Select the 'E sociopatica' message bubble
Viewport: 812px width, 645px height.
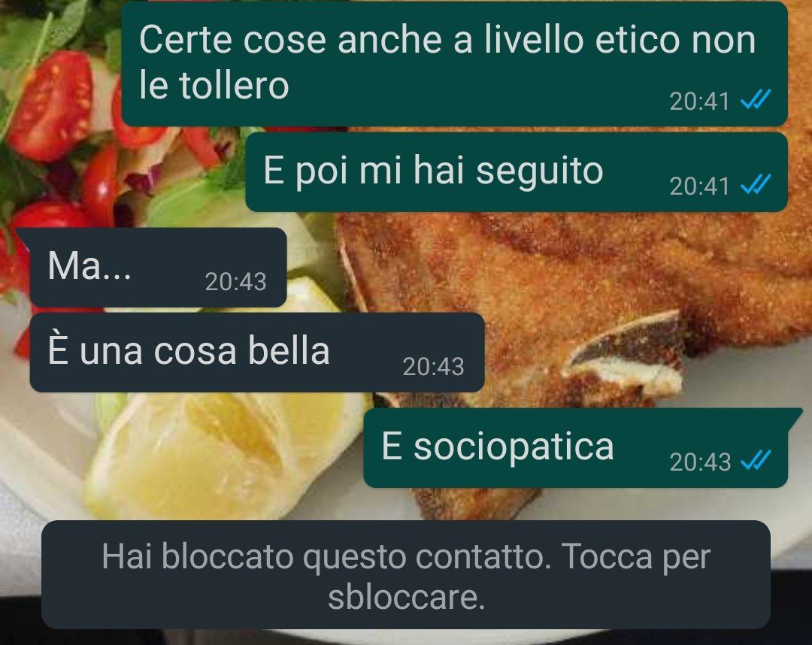tap(576, 448)
